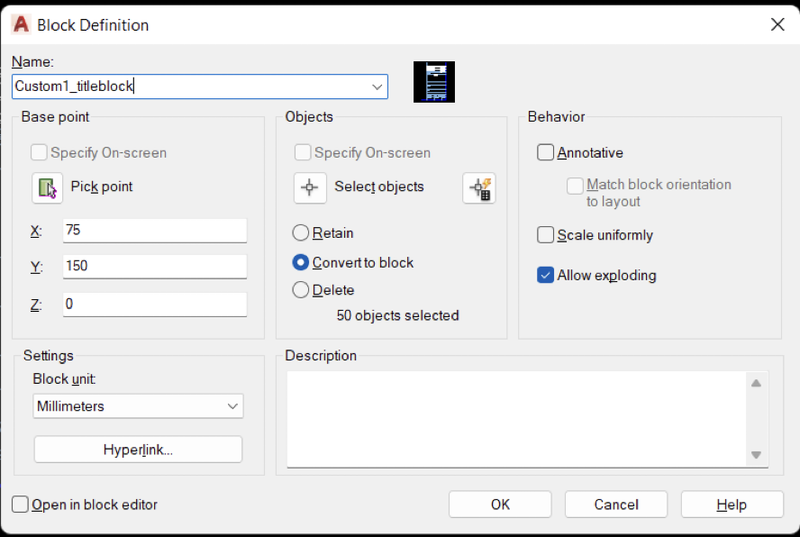
Task: Click the X base point field
Action: [x=155, y=230]
